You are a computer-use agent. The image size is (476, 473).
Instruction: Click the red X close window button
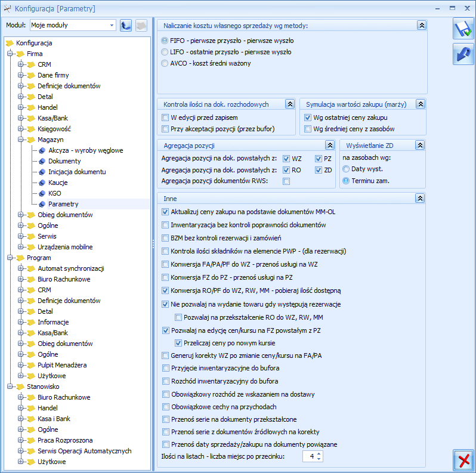tap(463, 460)
